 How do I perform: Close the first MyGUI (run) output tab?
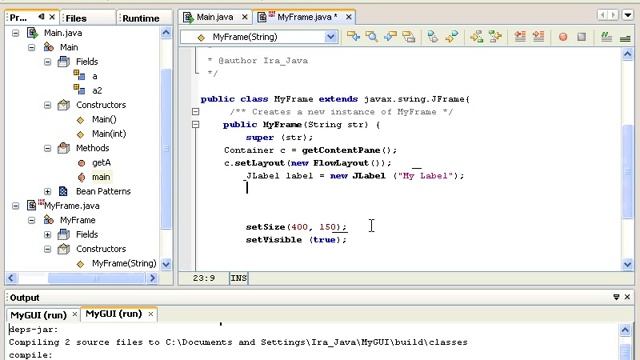75,314
